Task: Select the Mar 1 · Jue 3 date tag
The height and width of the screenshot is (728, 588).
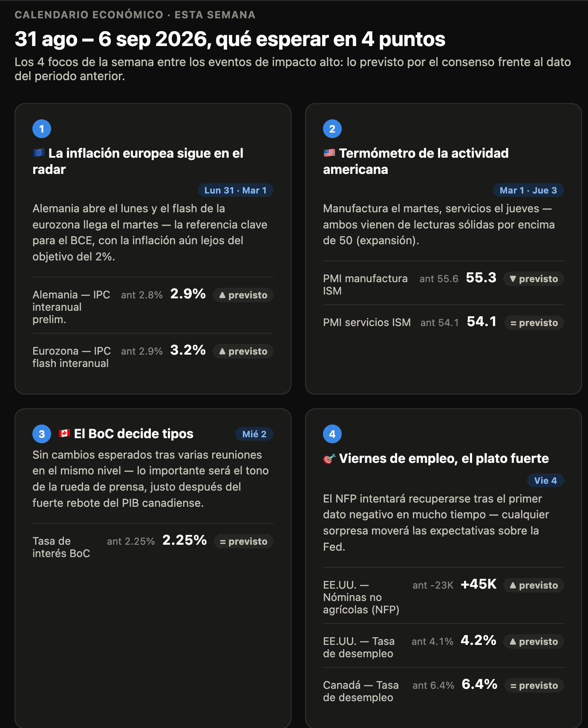Action: tap(528, 190)
